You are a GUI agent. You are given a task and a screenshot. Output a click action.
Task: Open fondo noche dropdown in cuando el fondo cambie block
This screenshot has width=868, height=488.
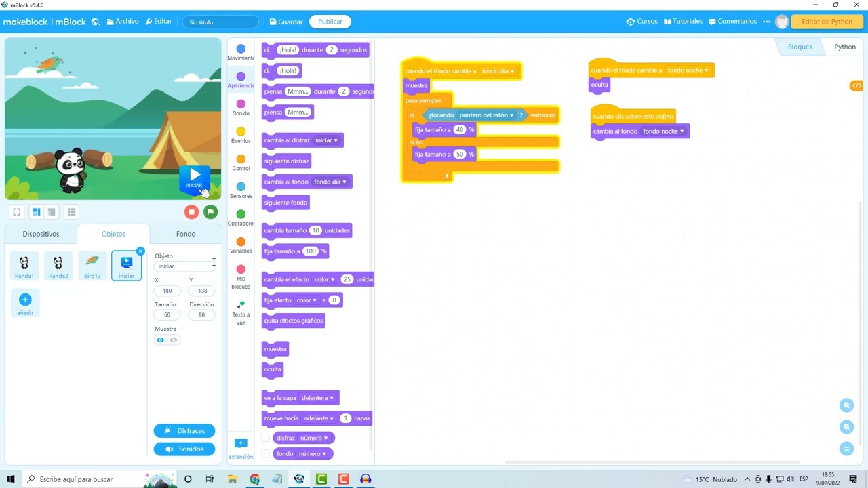tap(688, 70)
